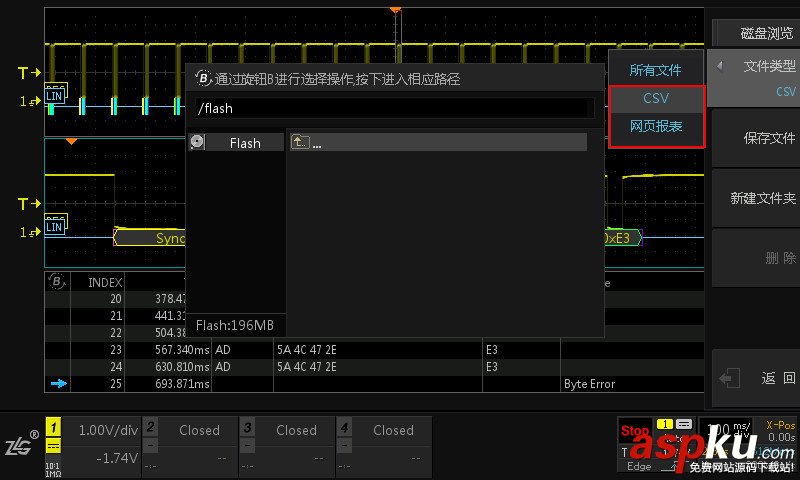Select the row 25 Byte Error entry

coord(589,384)
